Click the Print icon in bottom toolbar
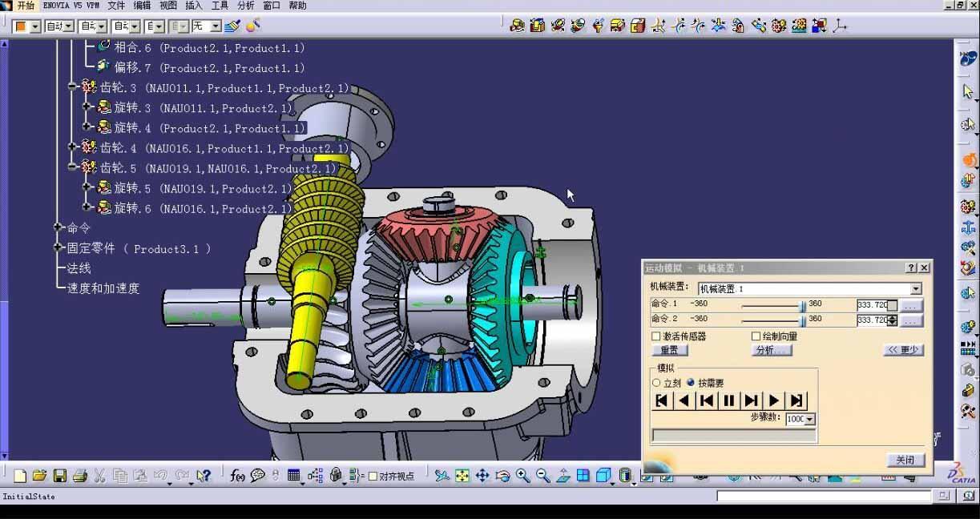 (79, 476)
